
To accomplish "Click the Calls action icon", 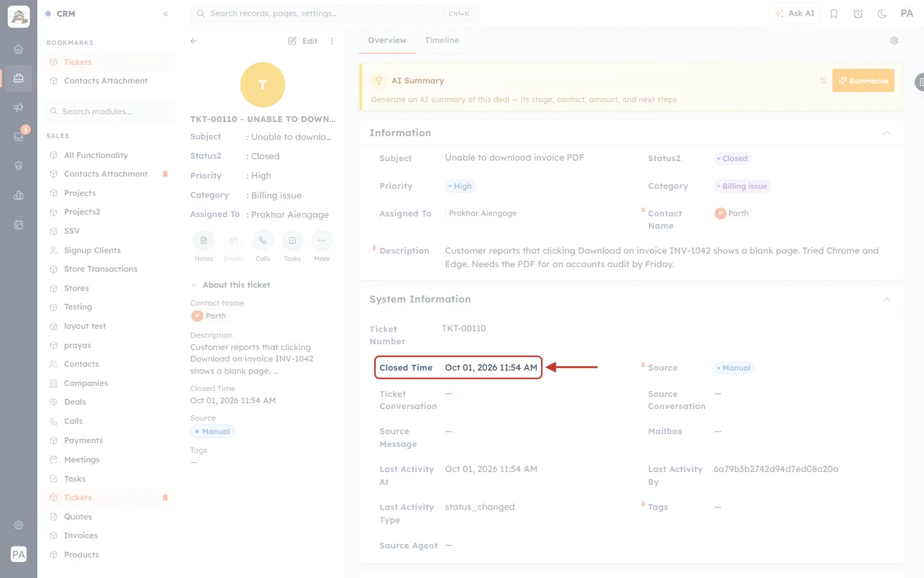I will pyautogui.click(x=262, y=240).
